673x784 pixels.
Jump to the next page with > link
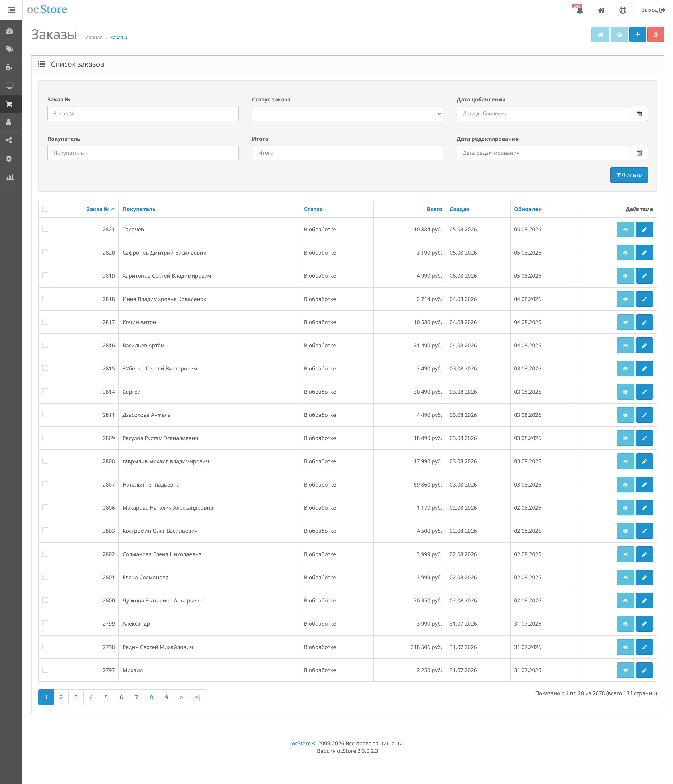coord(182,697)
